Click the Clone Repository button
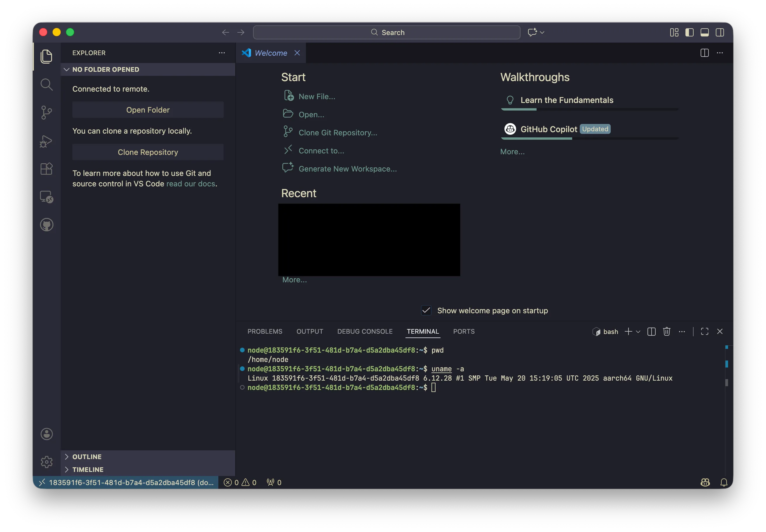Viewport: 766px width, 532px height. [148, 152]
